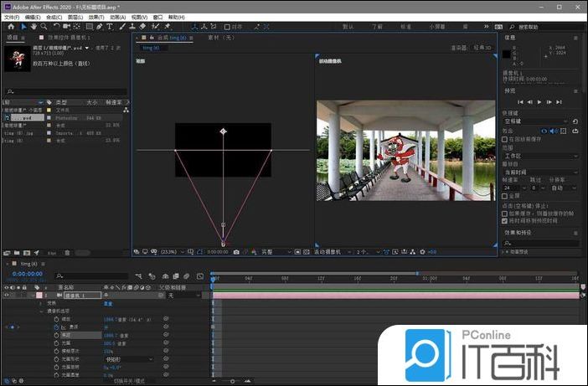
Task: Collapse the 摄像机选项 property group
Action: tap(40, 311)
